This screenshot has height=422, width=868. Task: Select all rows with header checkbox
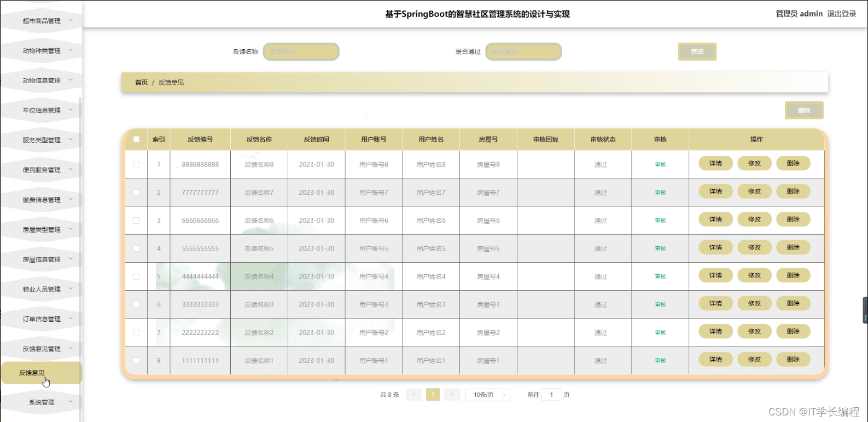[x=136, y=139]
